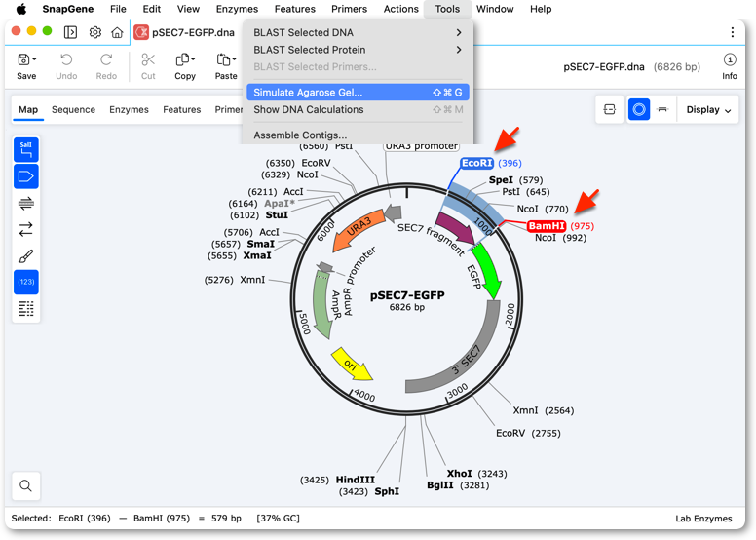Choose Show DNA Calculations item
The width and height of the screenshot is (756, 540).
pos(358,109)
